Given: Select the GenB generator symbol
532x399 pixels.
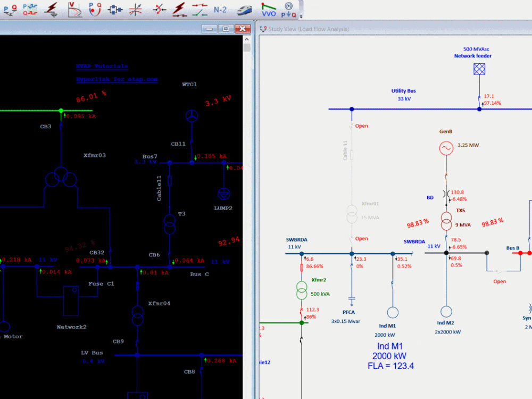Looking at the screenshot, I should pos(446,148).
